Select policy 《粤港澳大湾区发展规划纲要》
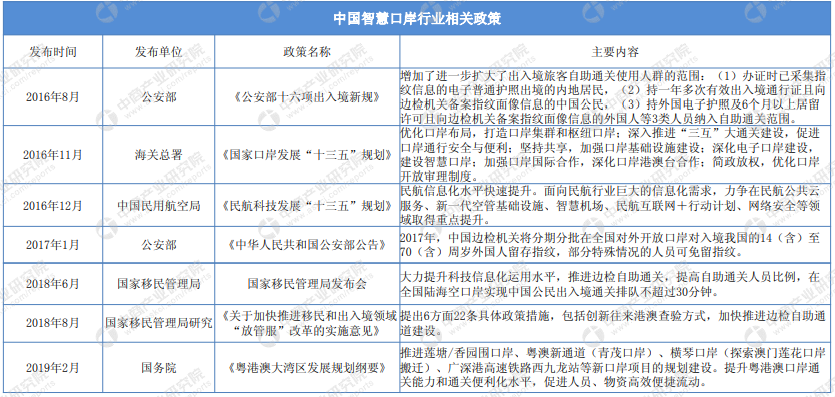Image resolution: width=835 pixels, height=397 pixels. [307, 368]
